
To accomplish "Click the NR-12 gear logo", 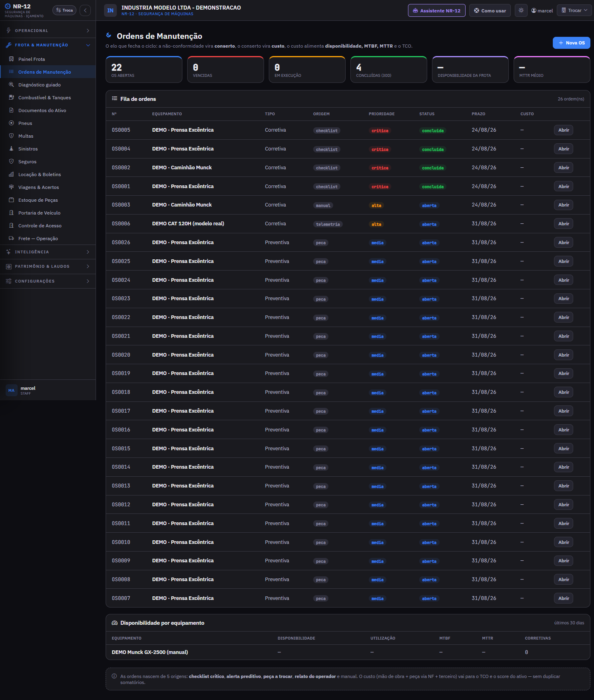I will click(8, 6).
